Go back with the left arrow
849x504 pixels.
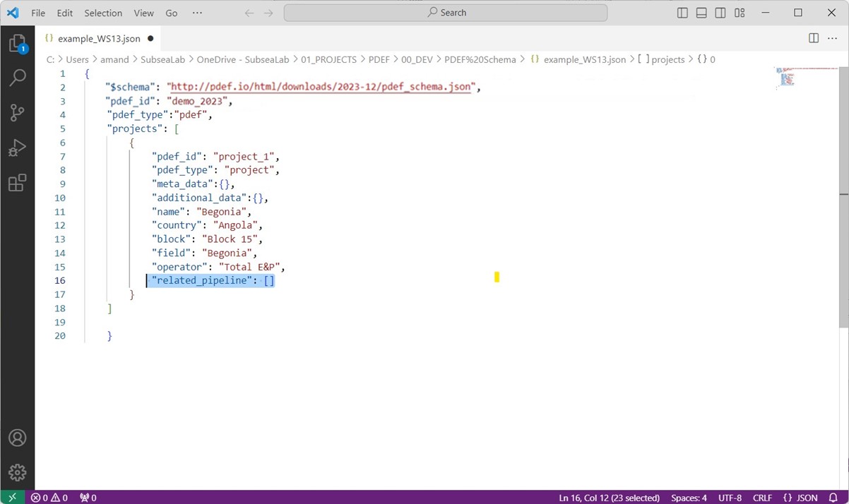click(249, 13)
